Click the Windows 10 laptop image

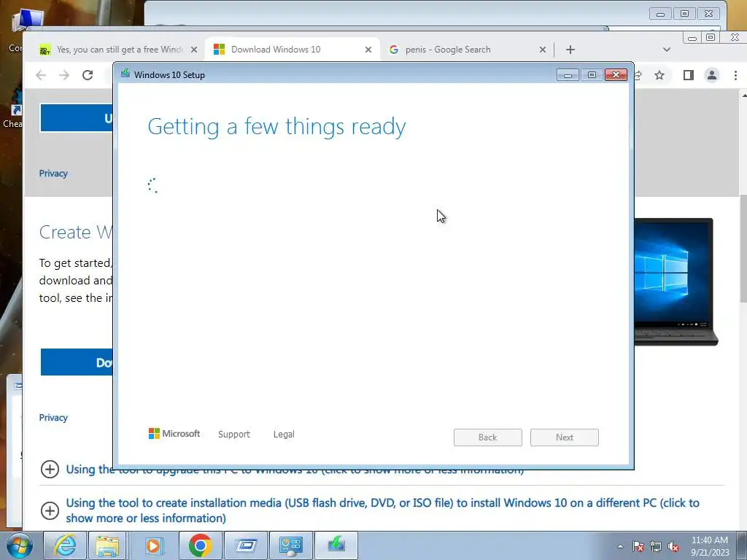click(676, 281)
